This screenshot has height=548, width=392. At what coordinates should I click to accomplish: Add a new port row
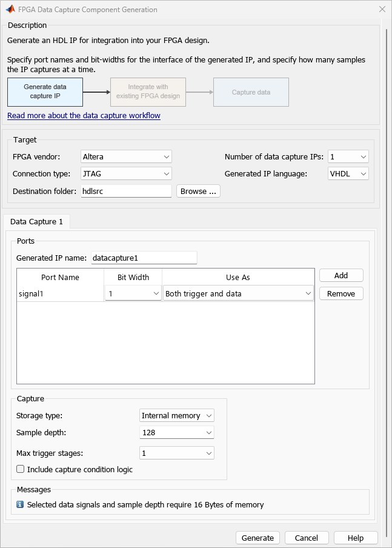[341, 275]
